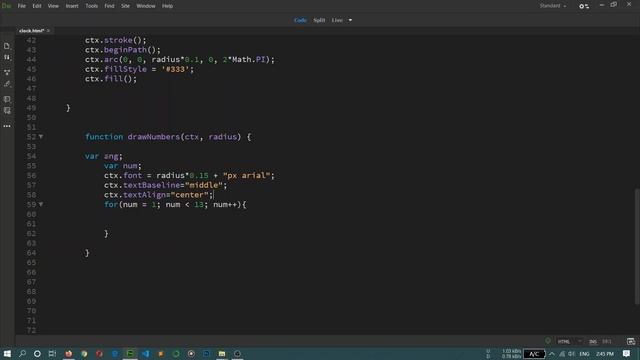
Task: Select the clock.html document tab
Action: (x=31, y=31)
